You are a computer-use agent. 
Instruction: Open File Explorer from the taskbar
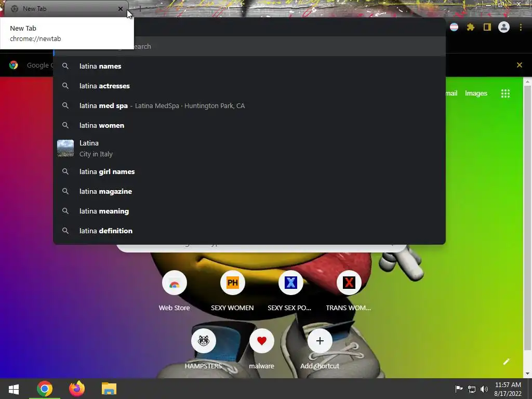(109, 389)
